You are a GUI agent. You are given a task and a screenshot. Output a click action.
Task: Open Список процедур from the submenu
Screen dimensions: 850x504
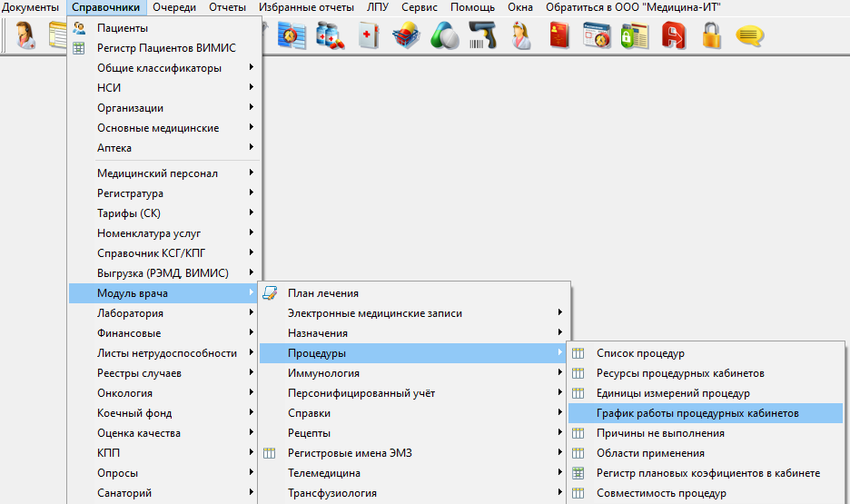[640, 353]
